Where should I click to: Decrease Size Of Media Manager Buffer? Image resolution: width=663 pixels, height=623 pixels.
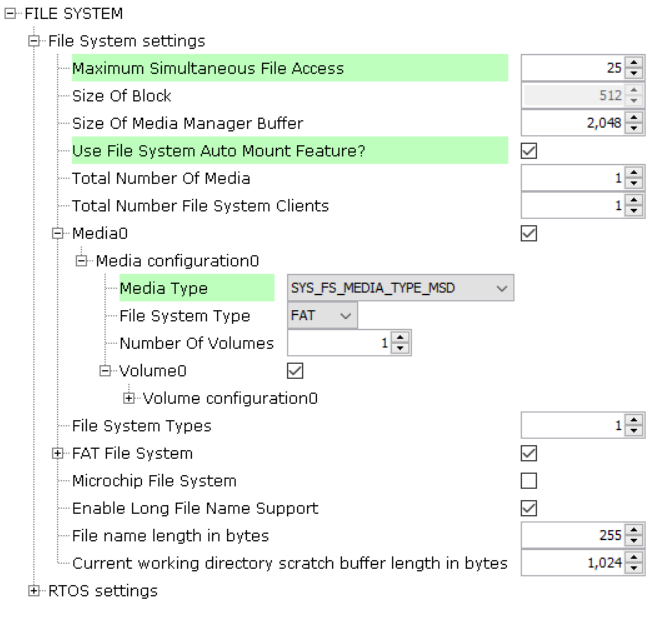pyautogui.click(x=634, y=128)
